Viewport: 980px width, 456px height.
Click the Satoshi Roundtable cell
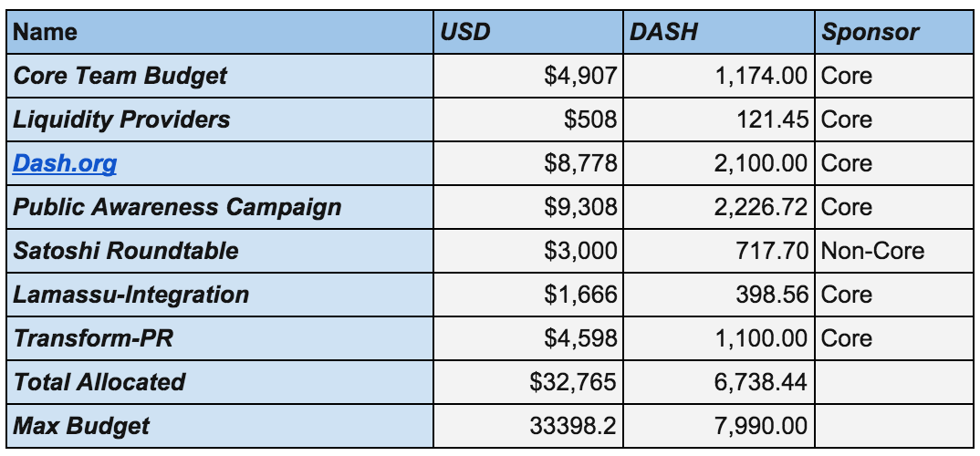coord(220,251)
